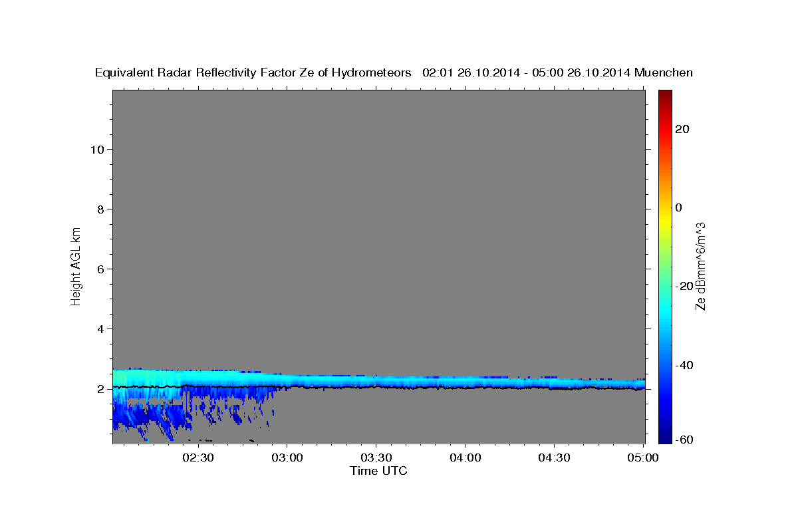Click the colorbar value '-60'
This screenshot has height=532, width=798.
click(x=684, y=440)
